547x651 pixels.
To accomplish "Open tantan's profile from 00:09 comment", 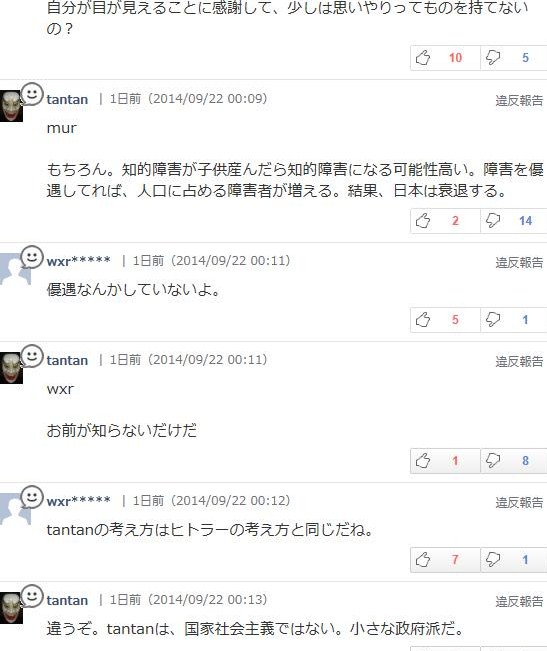I will tap(67, 100).
